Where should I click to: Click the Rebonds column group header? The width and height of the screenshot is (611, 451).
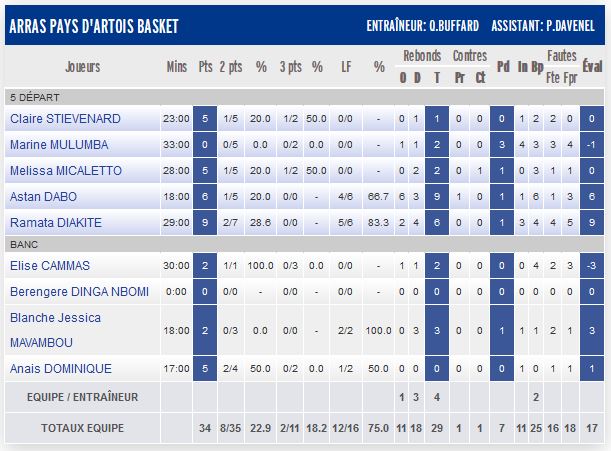[x=421, y=56]
